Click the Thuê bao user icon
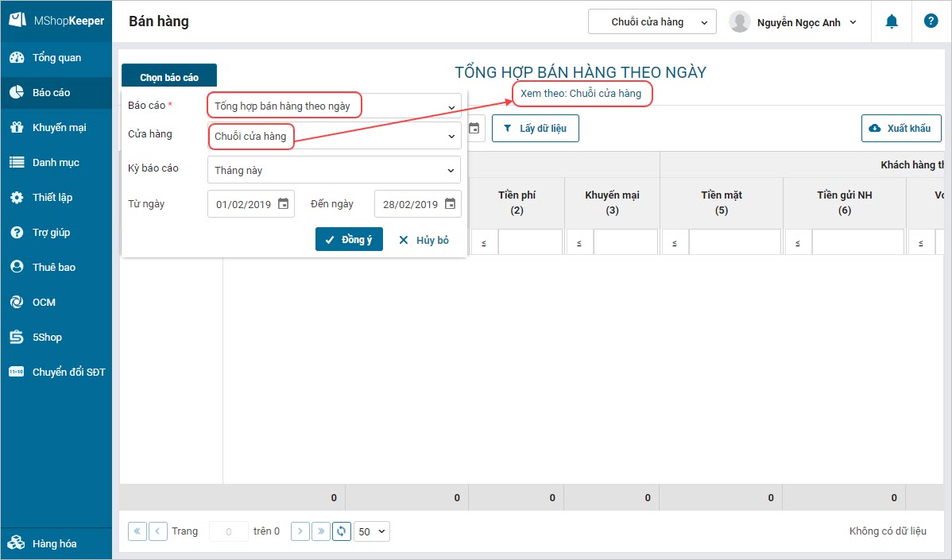Image resolution: width=952 pixels, height=560 pixels. pos(17,267)
